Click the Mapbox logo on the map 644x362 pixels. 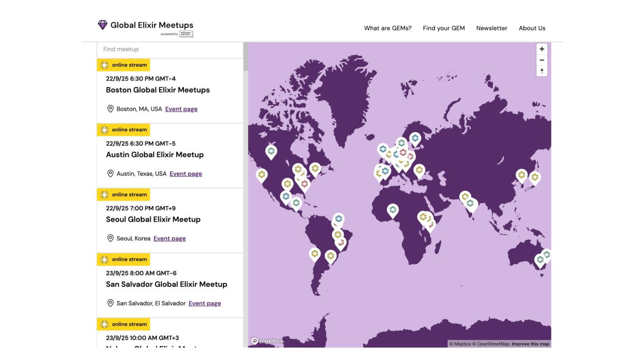click(267, 341)
